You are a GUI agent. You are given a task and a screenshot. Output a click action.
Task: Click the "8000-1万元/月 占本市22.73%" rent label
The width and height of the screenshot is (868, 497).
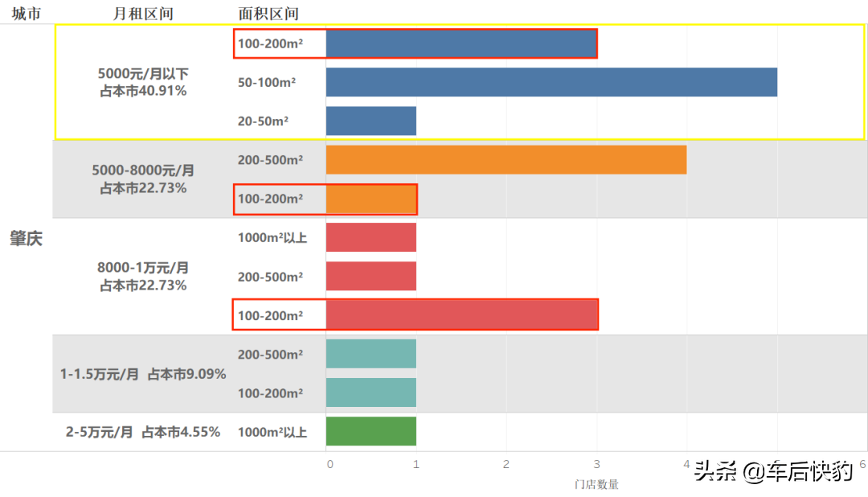[x=143, y=276]
